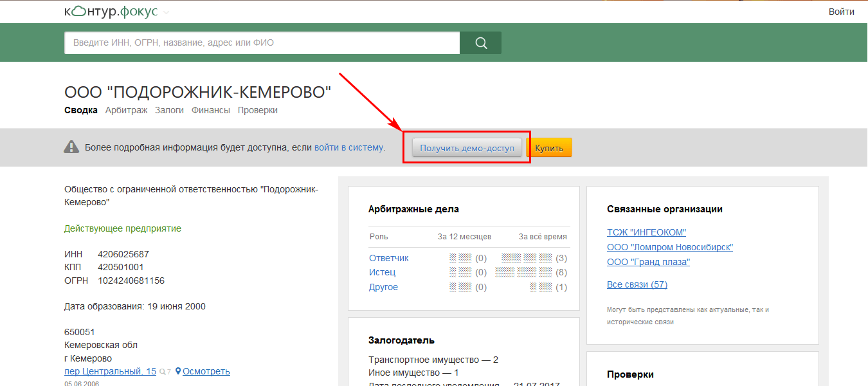Click the За всё время column header

click(x=543, y=237)
